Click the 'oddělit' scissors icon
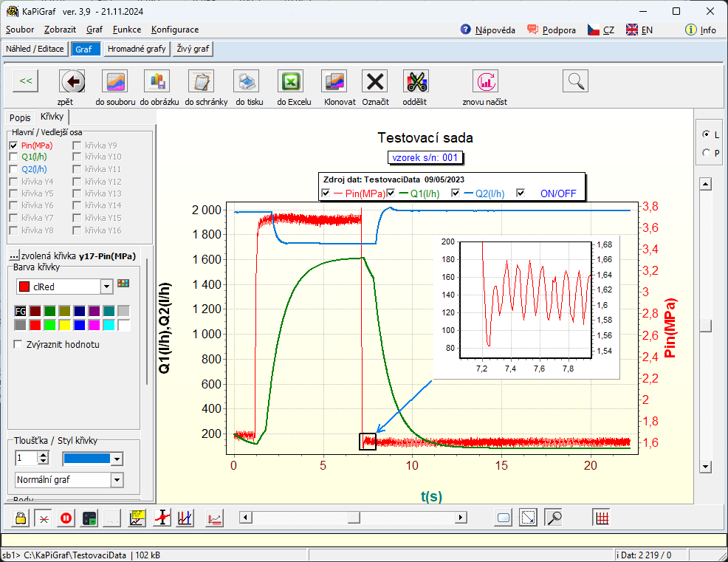Image resolution: width=728 pixels, height=562 pixels. pyautogui.click(x=416, y=81)
